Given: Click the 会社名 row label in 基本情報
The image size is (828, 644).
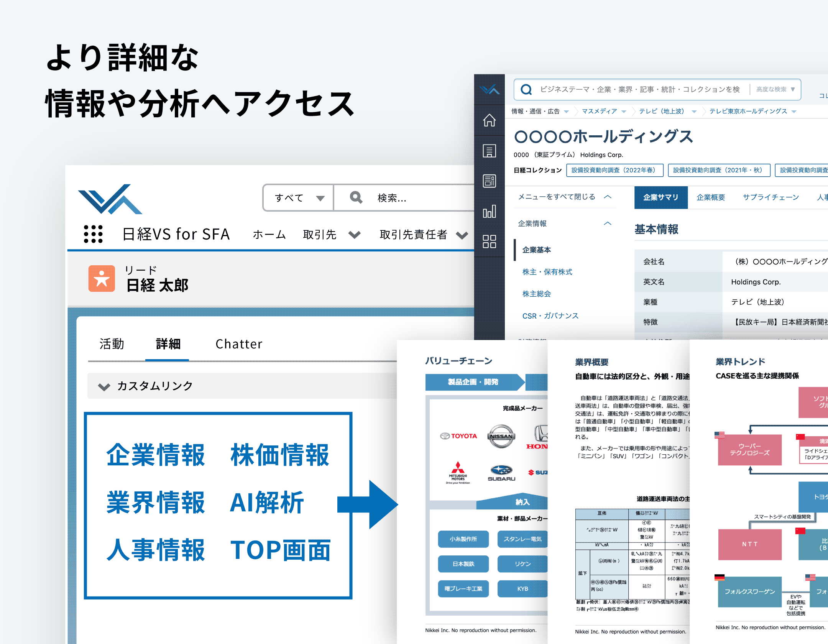Looking at the screenshot, I should [x=654, y=261].
